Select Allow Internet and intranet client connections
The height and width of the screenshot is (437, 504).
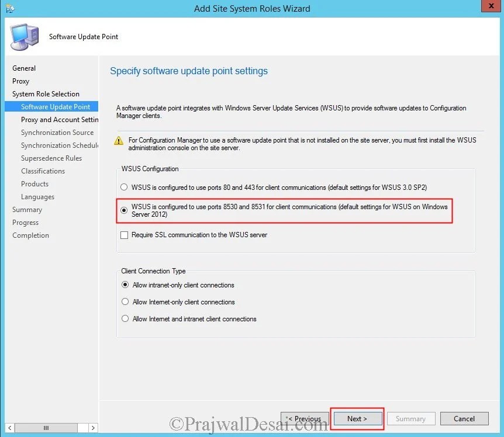click(123, 319)
